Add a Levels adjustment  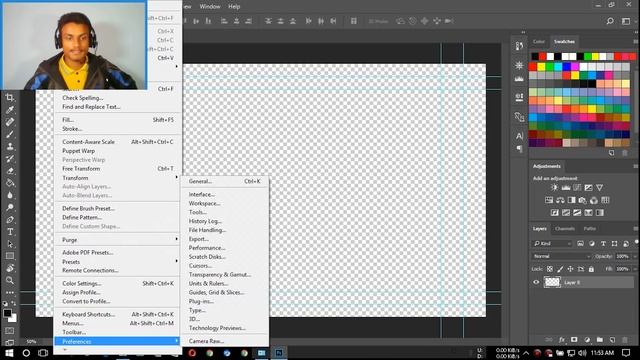tap(566, 188)
